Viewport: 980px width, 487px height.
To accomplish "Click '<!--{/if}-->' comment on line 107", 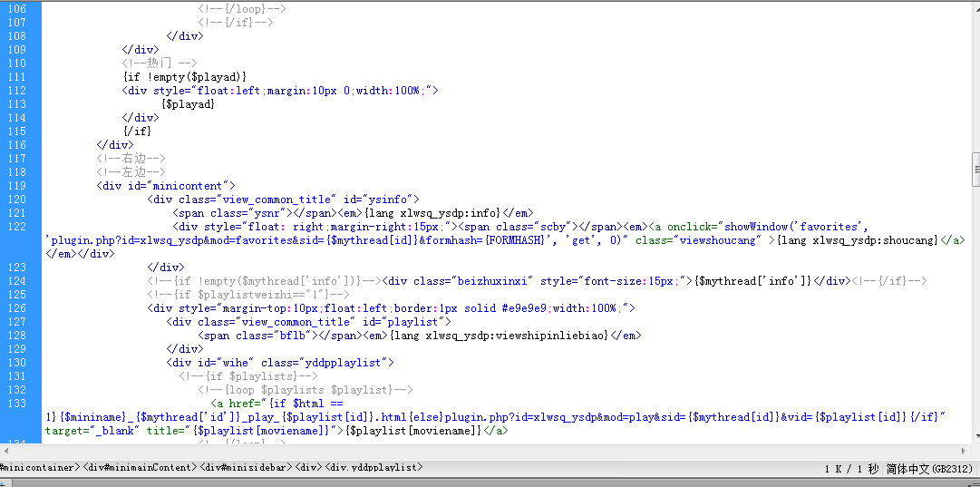I will pos(236,23).
